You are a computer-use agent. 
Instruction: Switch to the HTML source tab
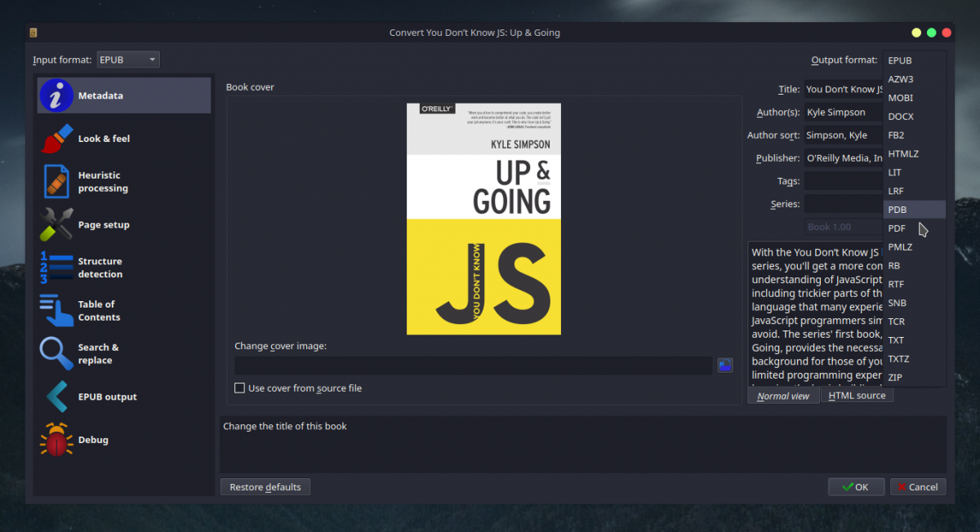click(x=856, y=396)
